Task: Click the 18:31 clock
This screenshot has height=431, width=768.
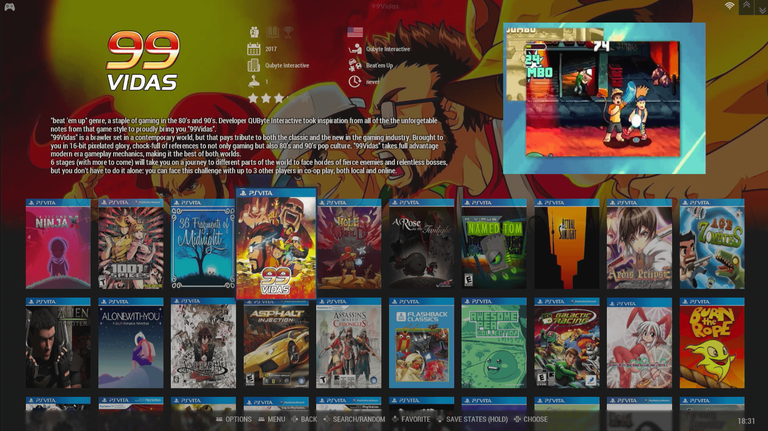Action: (746, 421)
